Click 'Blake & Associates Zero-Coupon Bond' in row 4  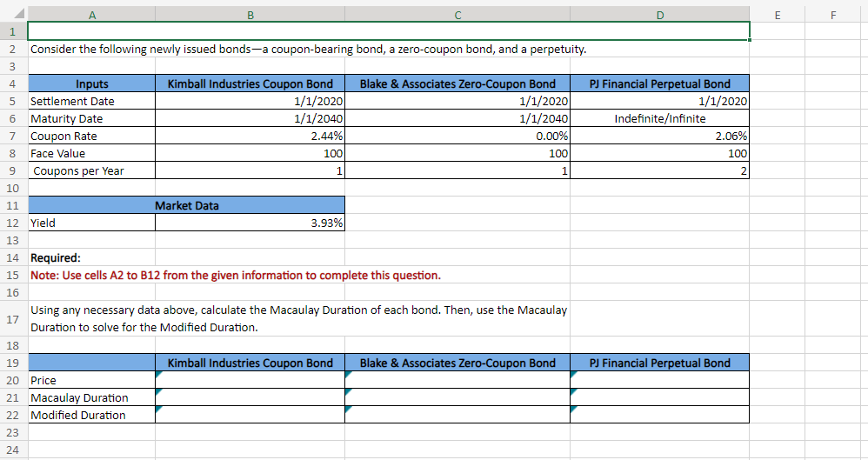point(457,83)
